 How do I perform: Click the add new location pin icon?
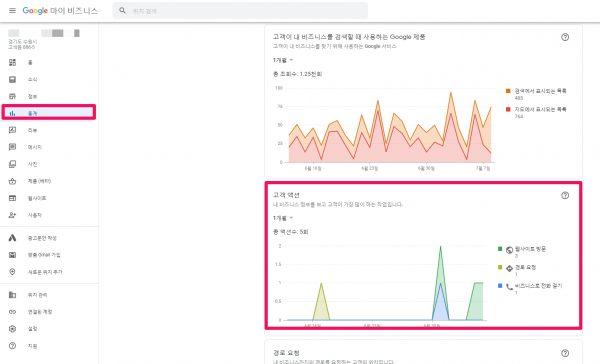[x=12, y=272]
